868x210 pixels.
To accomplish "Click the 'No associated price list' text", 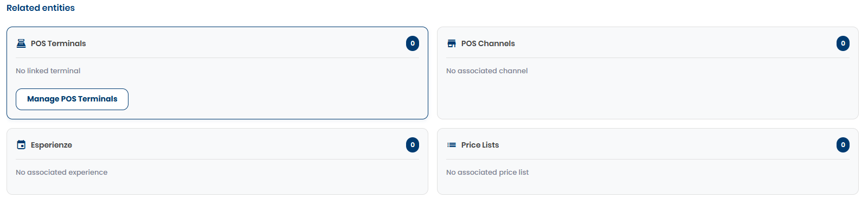I will 487,172.
